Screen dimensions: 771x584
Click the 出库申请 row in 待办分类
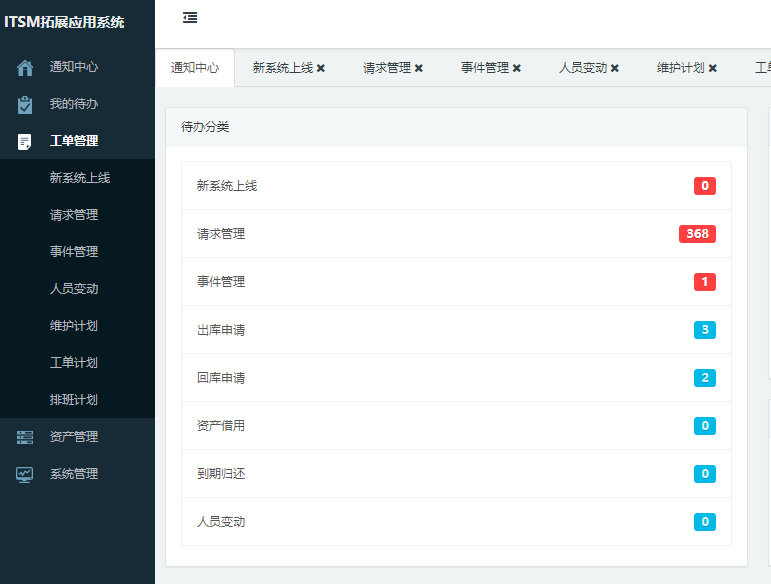tap(456, 330)
